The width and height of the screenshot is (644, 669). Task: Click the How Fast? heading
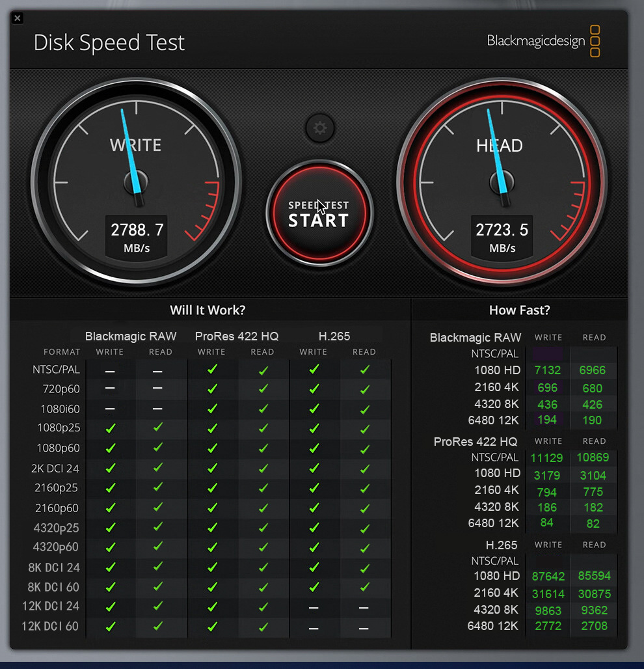pyautogui.click(x=520, y=310)
